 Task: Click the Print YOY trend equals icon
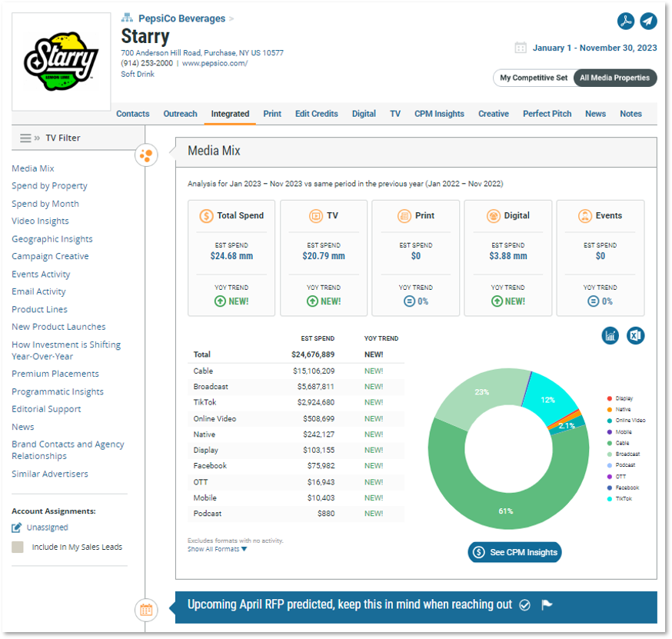(x=409, y=301)
